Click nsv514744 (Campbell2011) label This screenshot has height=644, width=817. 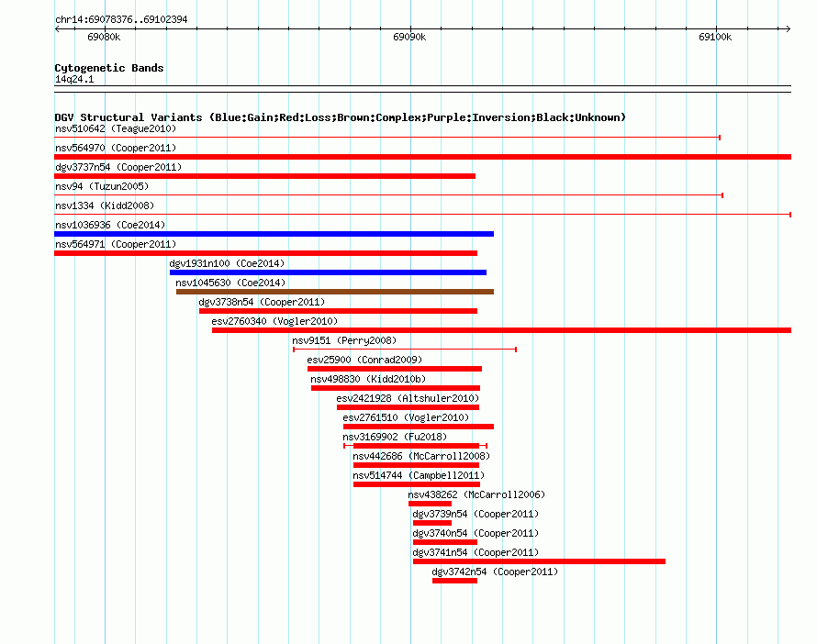419,475
